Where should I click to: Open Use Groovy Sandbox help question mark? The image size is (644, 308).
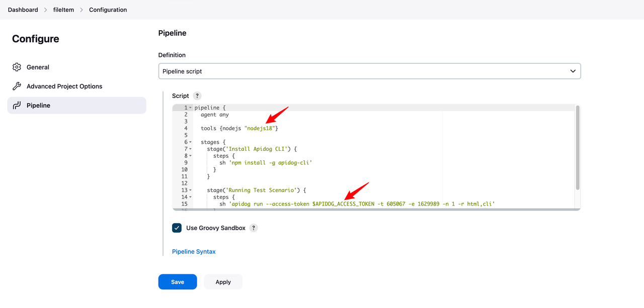coord(254,228)
